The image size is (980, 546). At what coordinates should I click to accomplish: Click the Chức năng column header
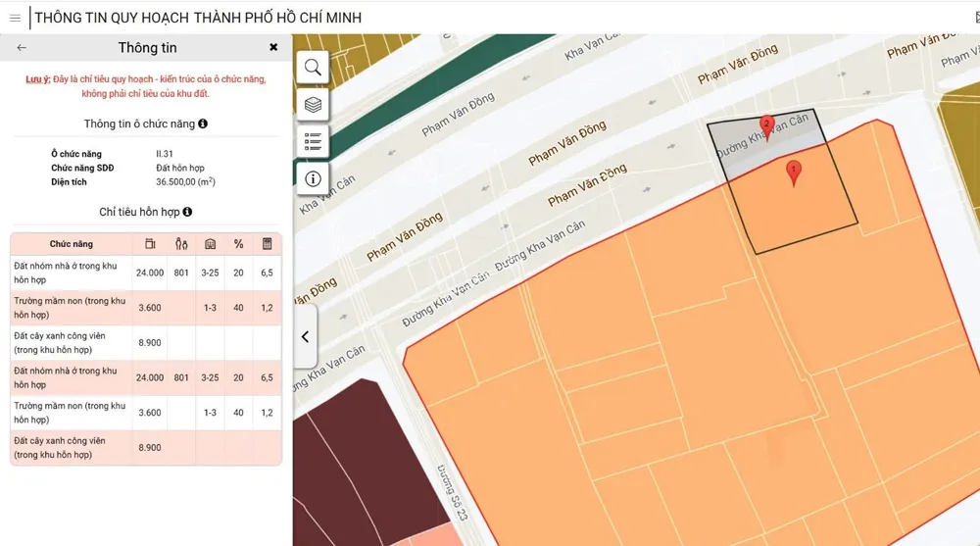coord(72,244)
